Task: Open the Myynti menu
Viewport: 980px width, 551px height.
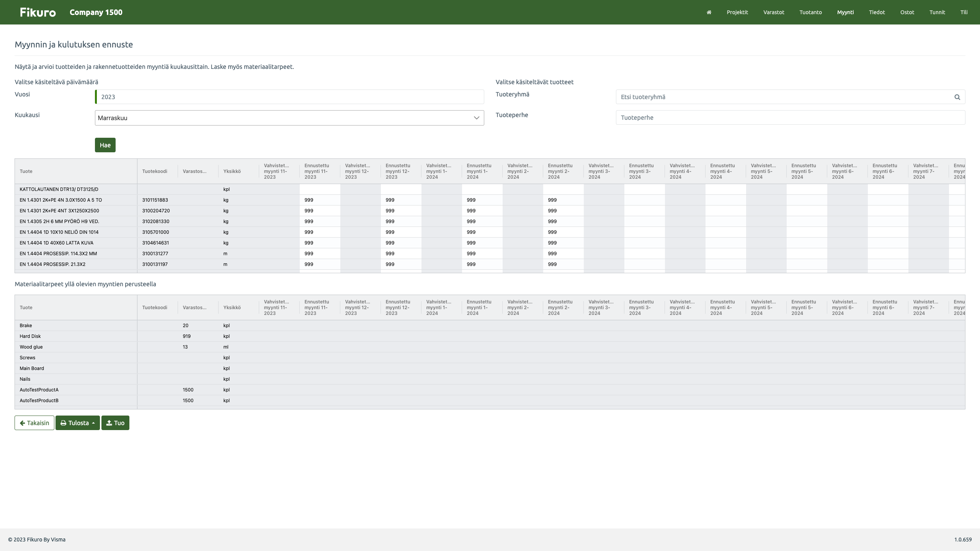Action: pyautogui.click(x=845, y=12)
